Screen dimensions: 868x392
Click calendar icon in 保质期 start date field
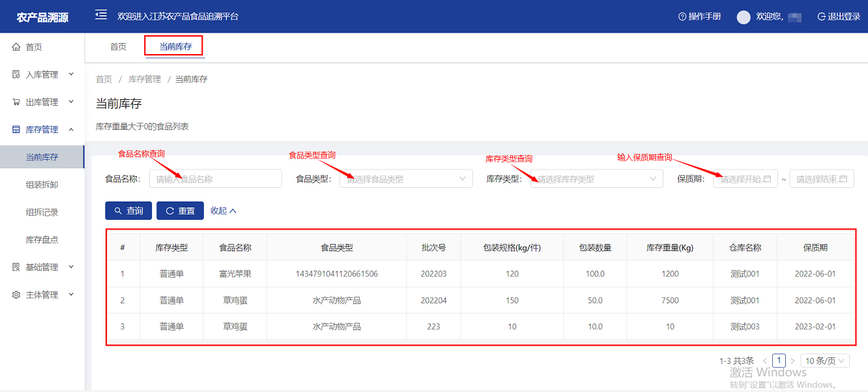(x=767, y=179)
